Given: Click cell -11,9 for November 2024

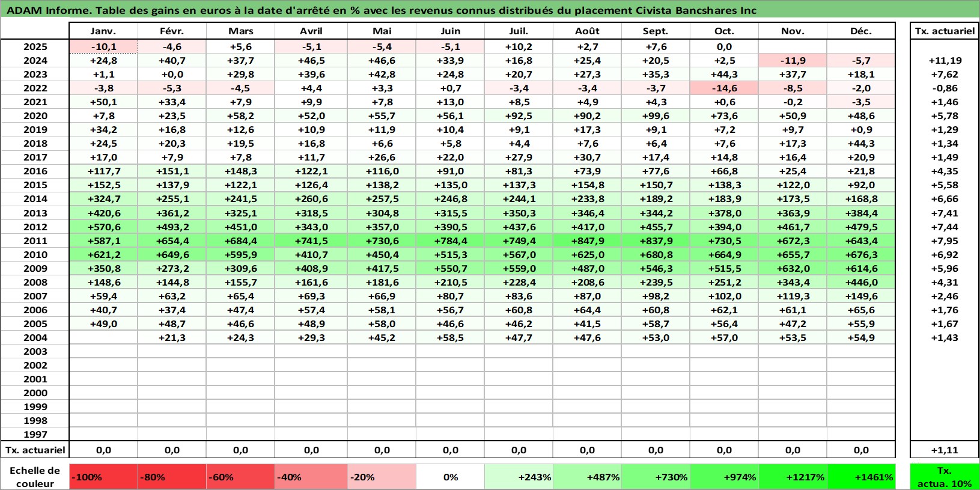Looking at the screenshot, I should [x=793, y=60].
